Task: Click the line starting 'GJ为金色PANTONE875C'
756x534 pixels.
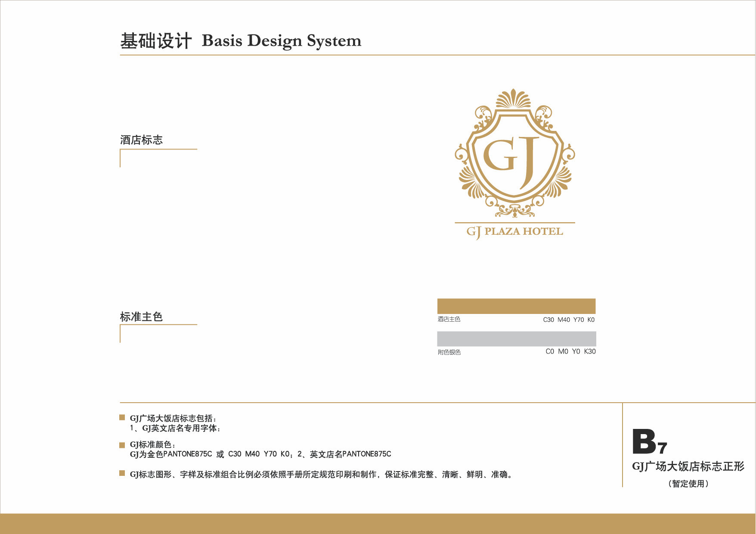Action: pos(260,454)
